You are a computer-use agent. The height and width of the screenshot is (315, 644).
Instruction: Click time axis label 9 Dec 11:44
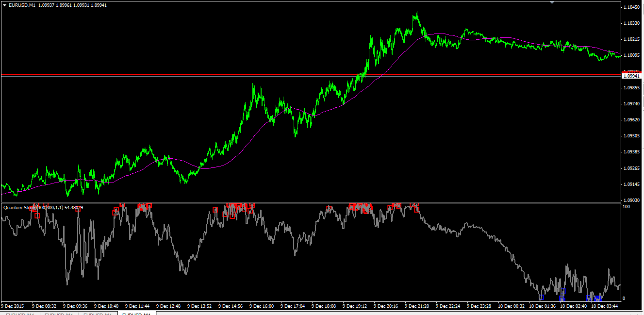click(137, 306)
